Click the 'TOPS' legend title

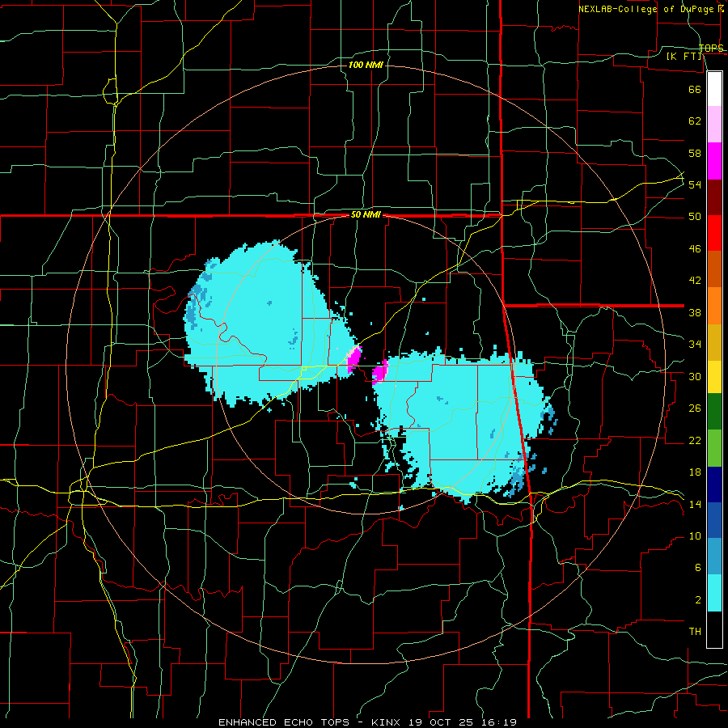point(711,48)
